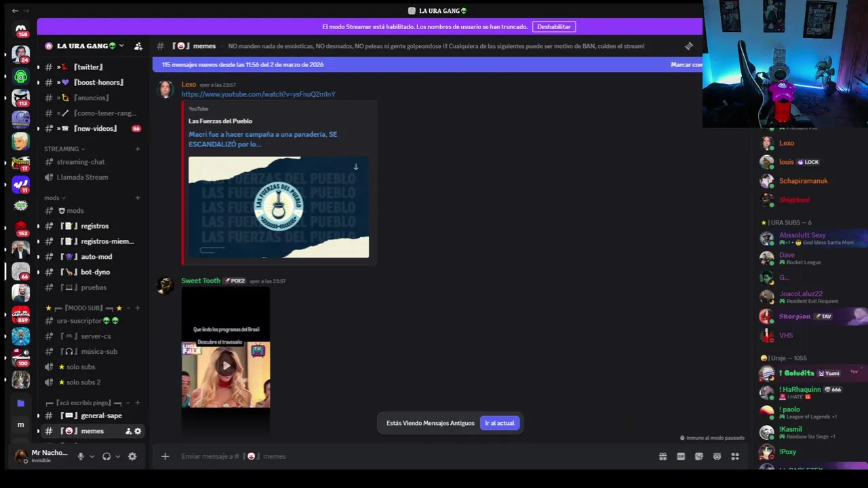Open server icon with 152 badge
This screenshot has width=868, height=488.
(x=20, y=228)
